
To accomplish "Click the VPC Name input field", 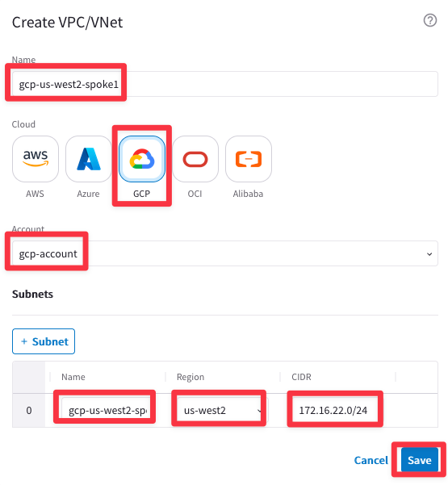I will point(225,84).
